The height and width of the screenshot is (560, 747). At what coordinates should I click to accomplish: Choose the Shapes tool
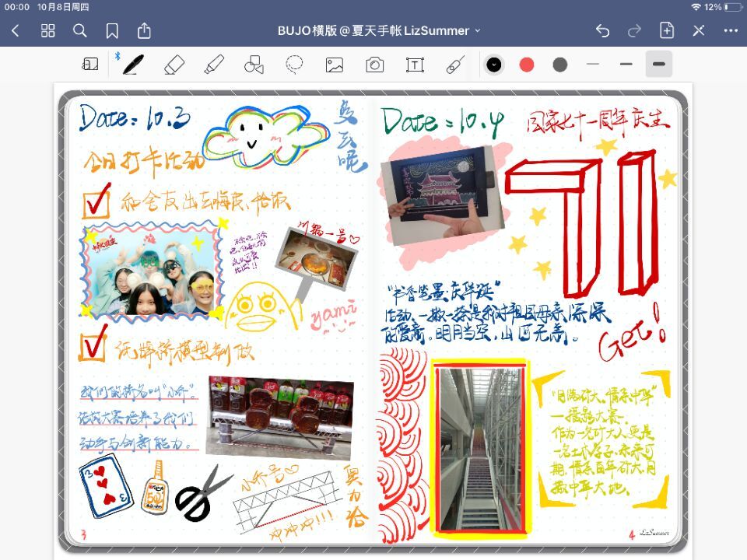[254, 65]
